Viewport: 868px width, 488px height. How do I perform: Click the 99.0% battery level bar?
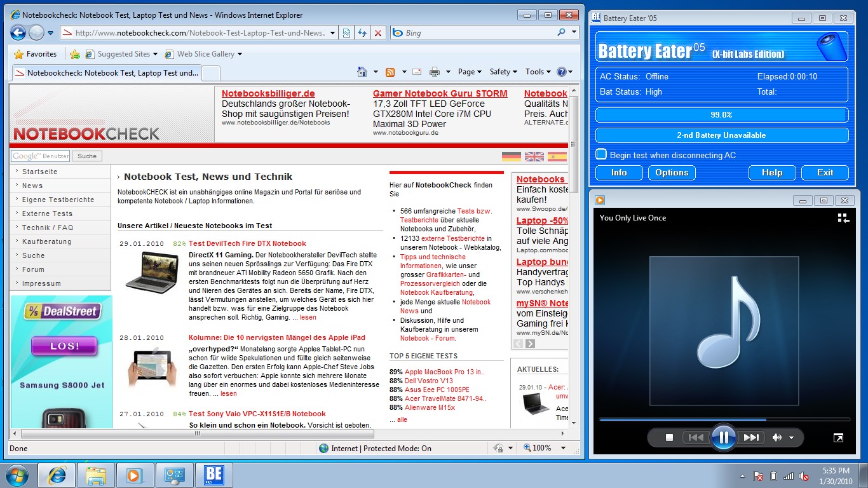pyautogui.click(x=721, y=115)
